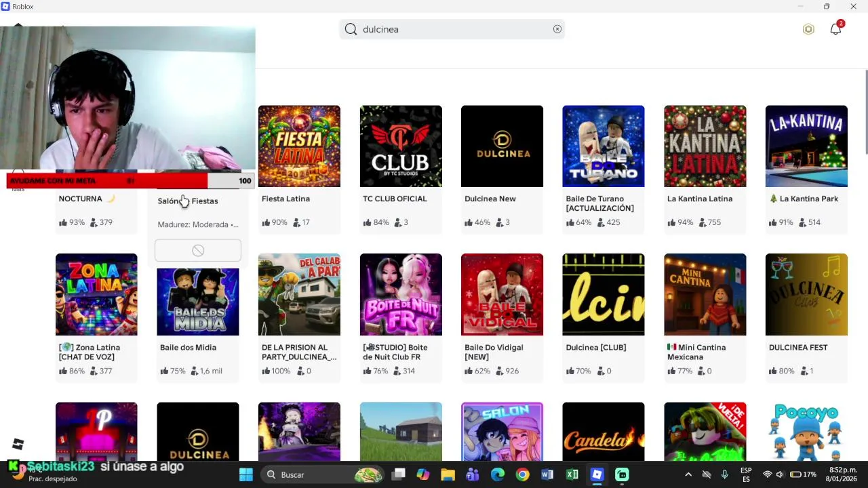Click the green streaming app taskbar icon
Image resolution: width=868 pixels, height=488 pixels.
622,474
